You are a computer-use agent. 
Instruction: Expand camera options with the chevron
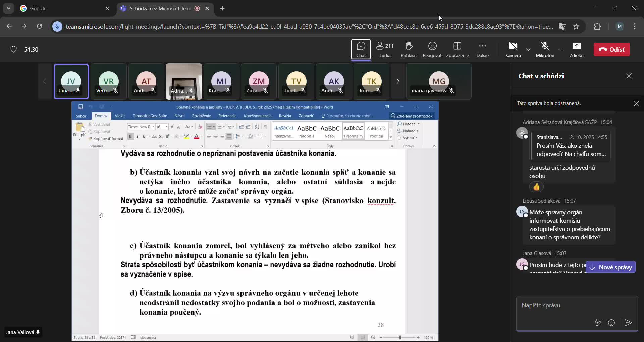point(528,49)
